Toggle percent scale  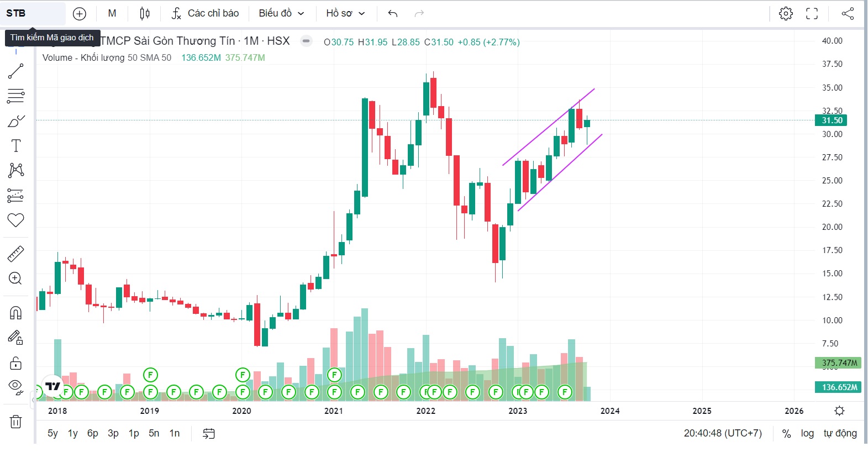coord(786,434)
